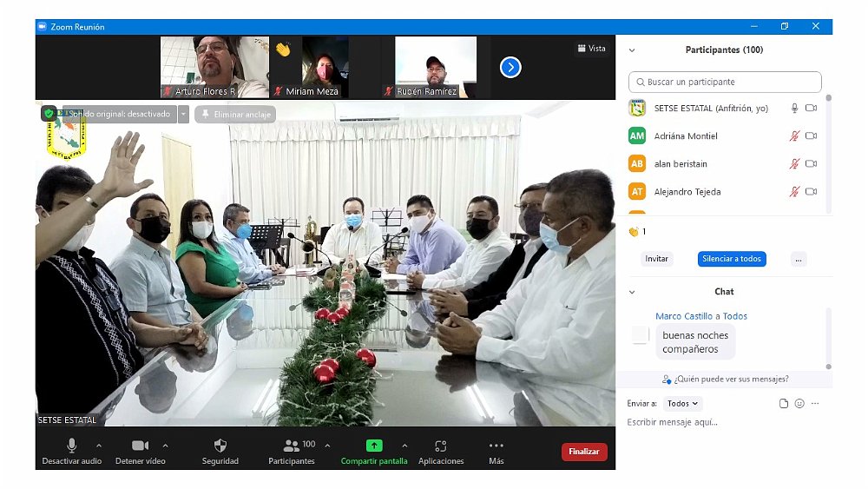This screenshot has height=489, width=868.
Task: Show next participants with blue arrow
Action: point(510,67)
